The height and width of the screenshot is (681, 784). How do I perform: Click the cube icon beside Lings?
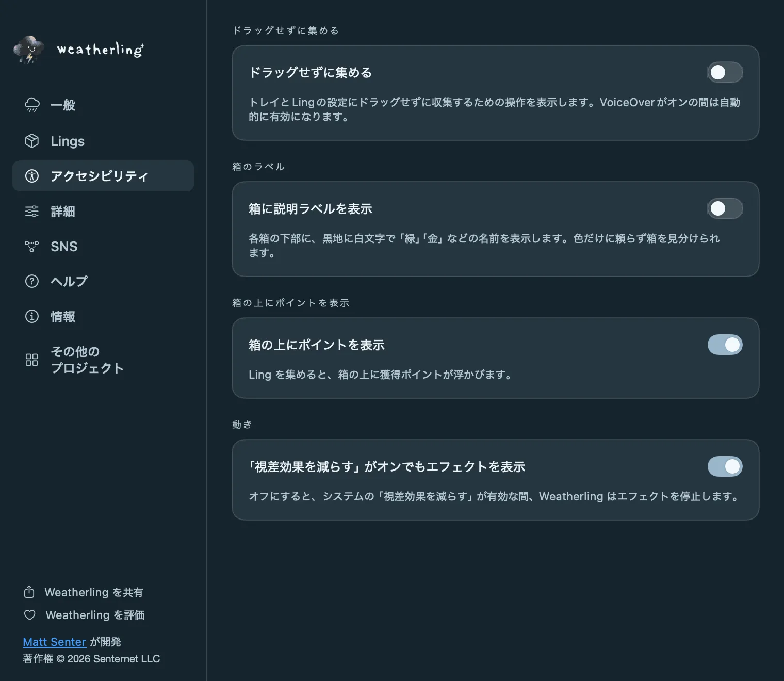pos(32,141)
